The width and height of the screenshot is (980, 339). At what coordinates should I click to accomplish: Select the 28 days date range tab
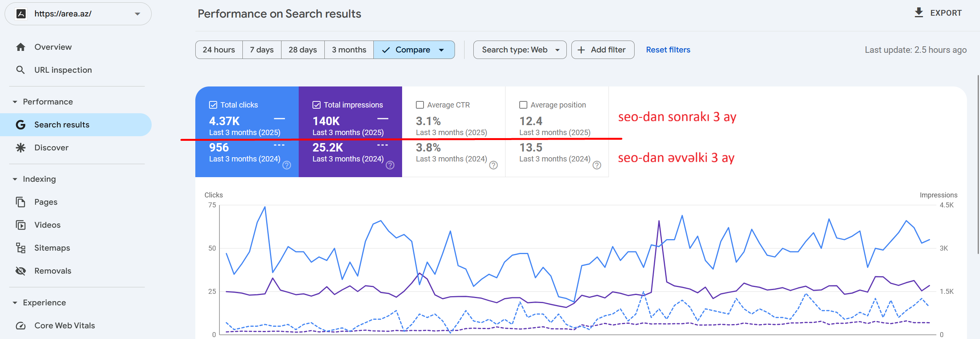[303, 50]
